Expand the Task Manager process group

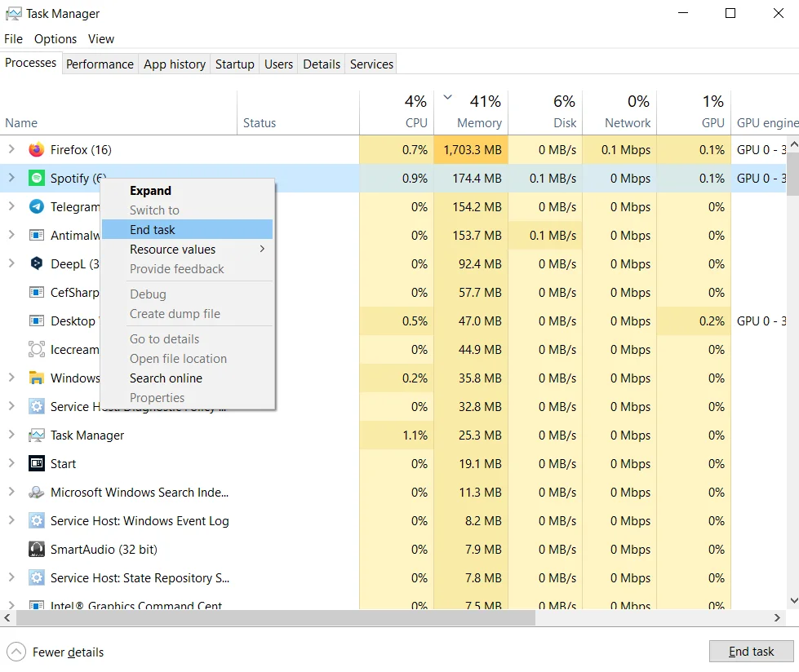coord(11,434)
